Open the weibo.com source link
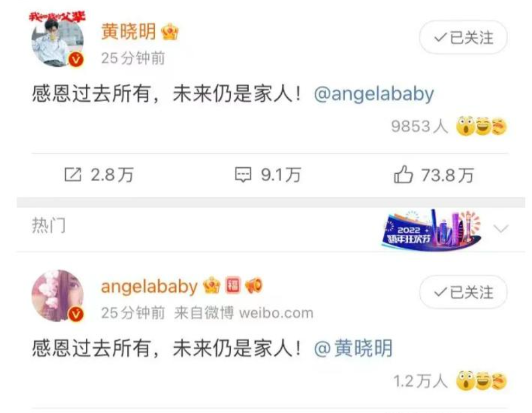The width and height of the screenshot is (532, 413). 276,313
